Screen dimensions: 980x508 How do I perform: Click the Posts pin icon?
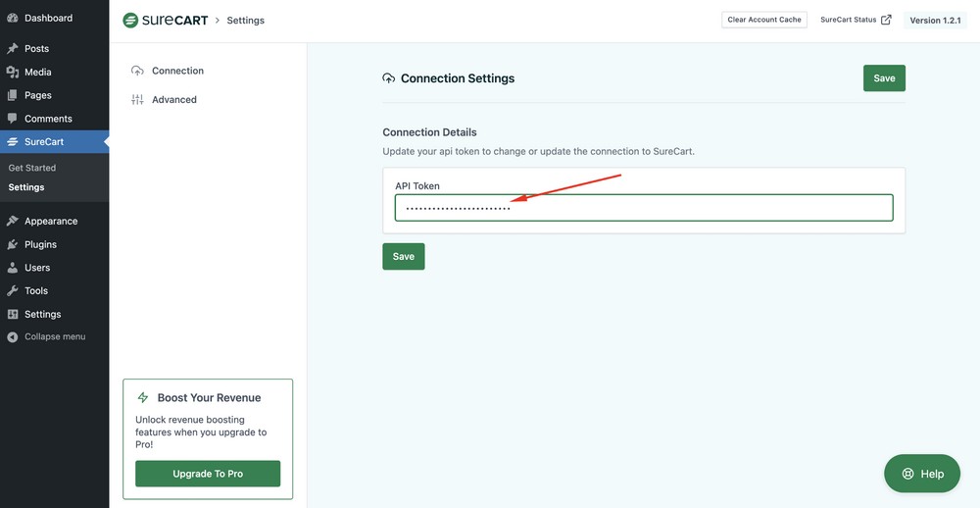coord(13,49)
